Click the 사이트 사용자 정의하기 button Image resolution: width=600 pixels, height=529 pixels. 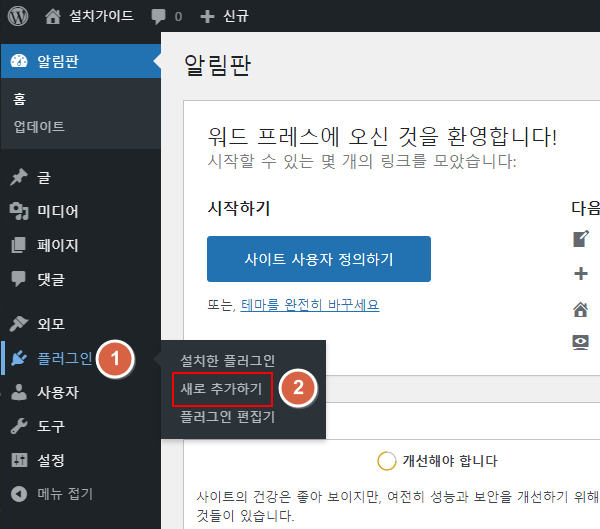[319, 259]
